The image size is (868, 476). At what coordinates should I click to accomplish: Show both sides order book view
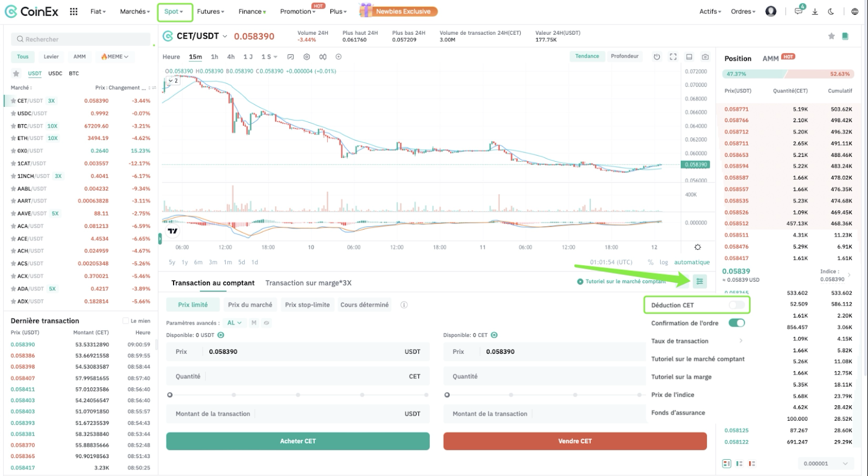726,464
